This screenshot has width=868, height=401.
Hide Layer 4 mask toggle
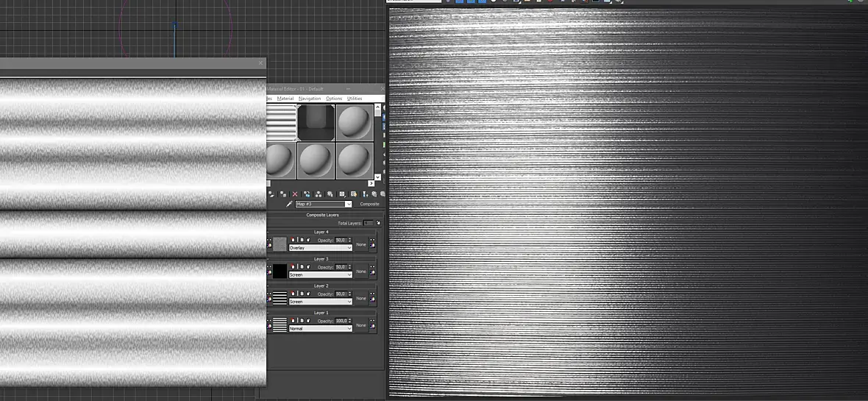point(372,240)
